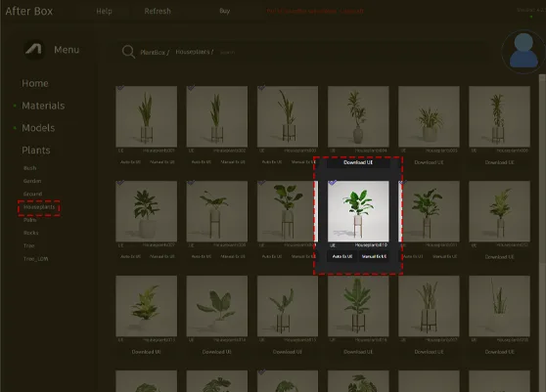Open the user profile avatar
This screenshot has height=392, width=546.
[x=523, y=51]
